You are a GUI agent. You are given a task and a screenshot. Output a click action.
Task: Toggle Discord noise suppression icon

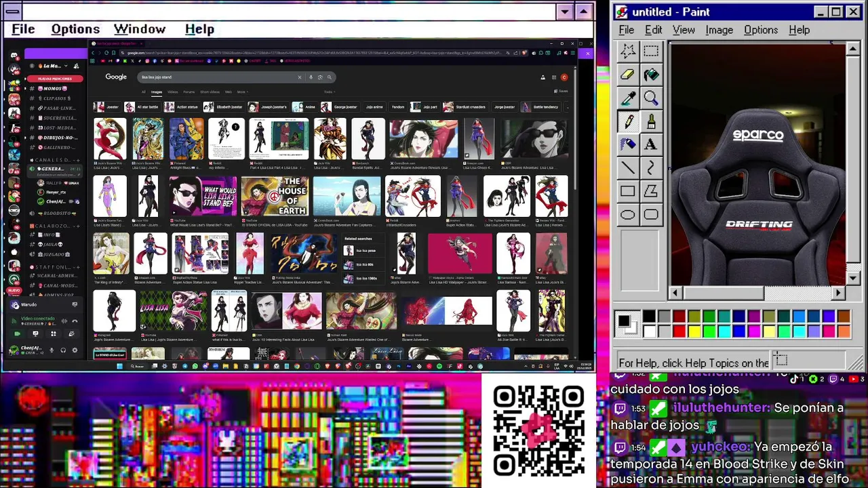point(64,321)
